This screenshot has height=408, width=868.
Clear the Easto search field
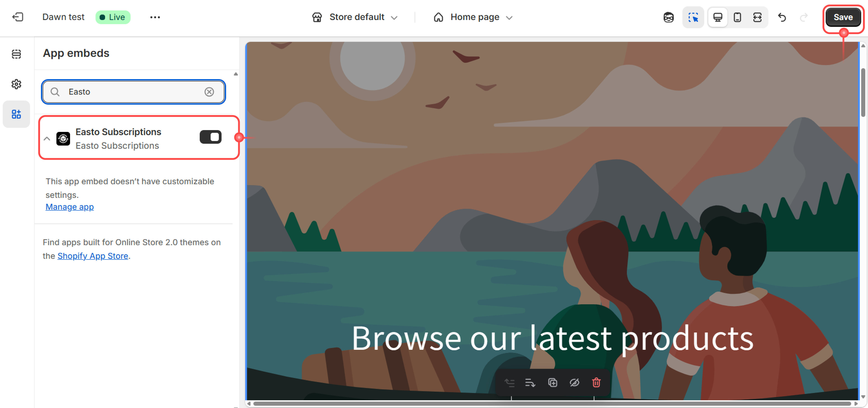pyautogui.click(x=209, y=92)
